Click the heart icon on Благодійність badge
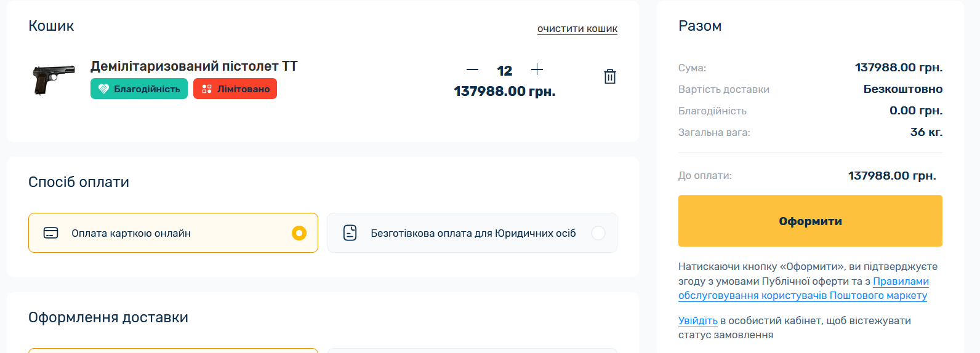The width and height of the screenshot is (980, 353). [103, 89]
